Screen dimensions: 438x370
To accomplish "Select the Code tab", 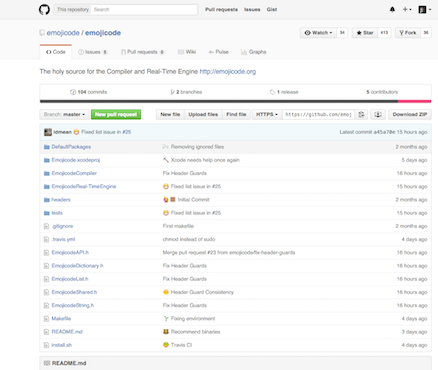I will (x=56, y=52).
